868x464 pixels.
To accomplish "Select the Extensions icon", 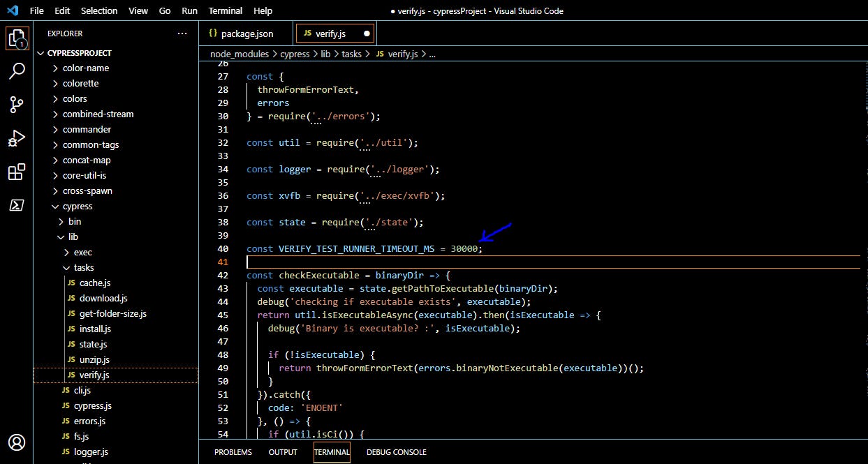I will (x=17, y=172).
